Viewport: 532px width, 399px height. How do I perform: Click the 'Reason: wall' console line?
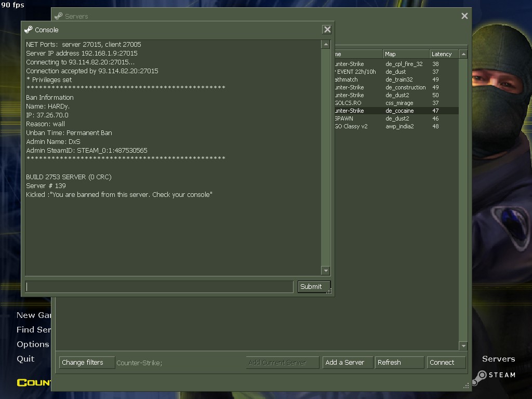tap(46, 124)
